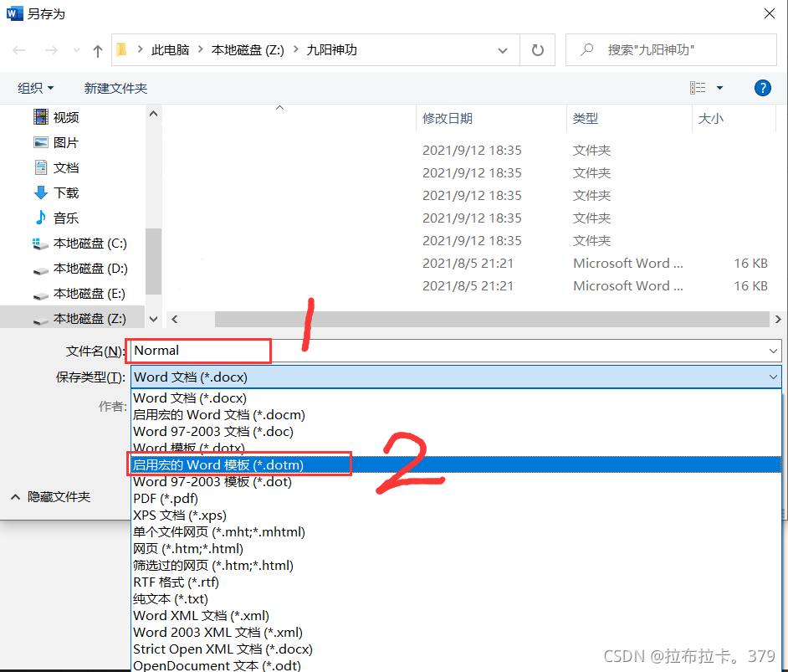Open 图片 in navigation pane

click(56, 142)
